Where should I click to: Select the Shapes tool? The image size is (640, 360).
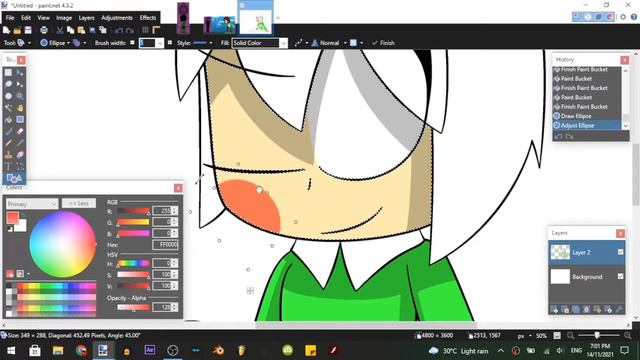tap(14, 178)
